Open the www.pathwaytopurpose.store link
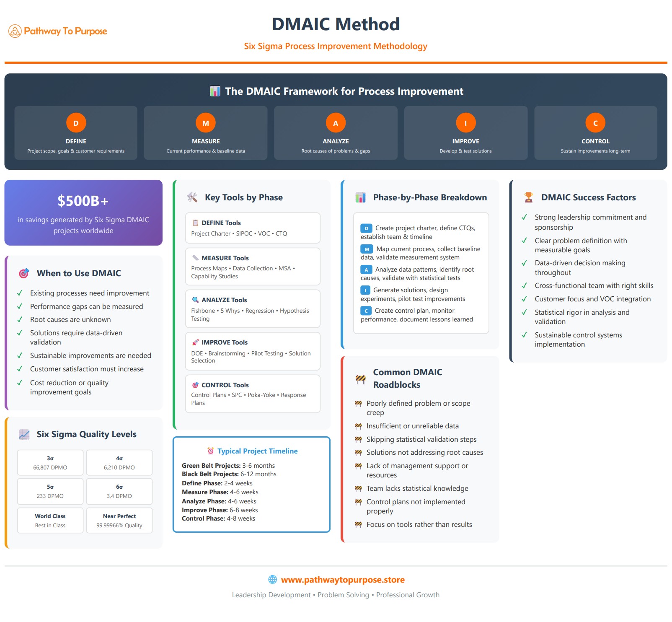672x622 pixels. click(x=343, y=580)
